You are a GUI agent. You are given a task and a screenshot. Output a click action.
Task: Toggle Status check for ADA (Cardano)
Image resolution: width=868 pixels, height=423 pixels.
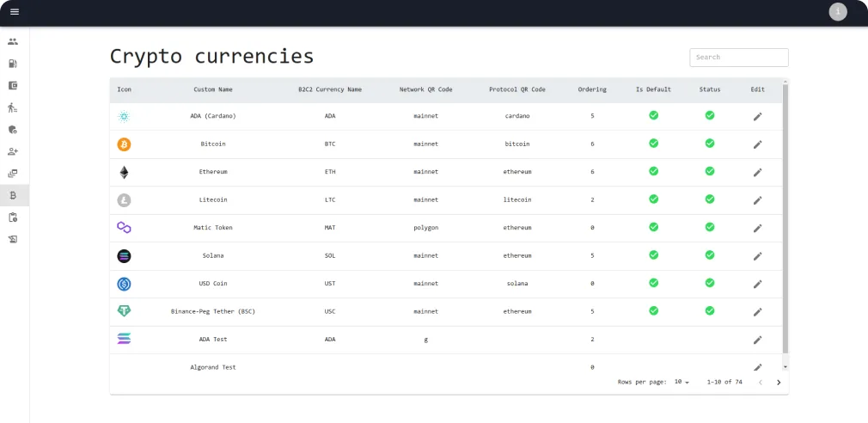(x=710, y=115)
